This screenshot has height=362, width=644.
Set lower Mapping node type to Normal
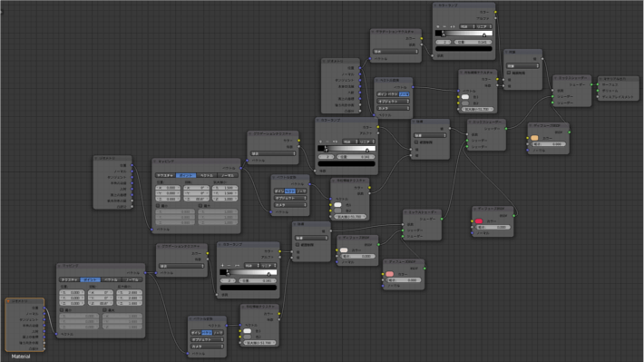tap(132, 279)
